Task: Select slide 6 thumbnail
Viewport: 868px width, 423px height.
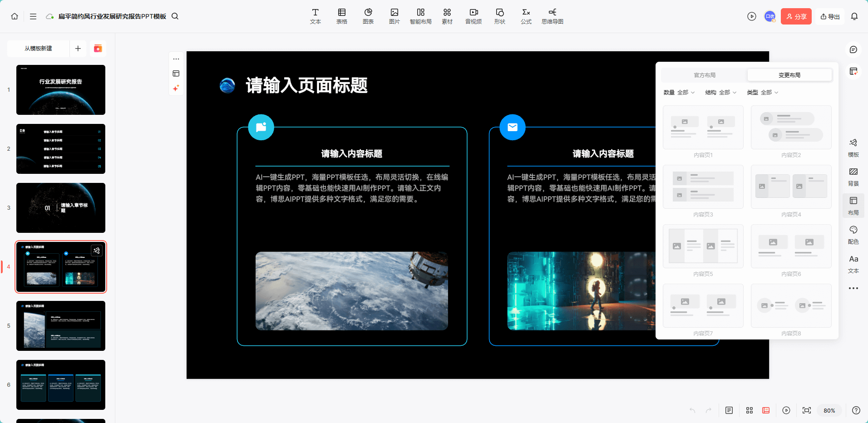Action: point(61,385)
